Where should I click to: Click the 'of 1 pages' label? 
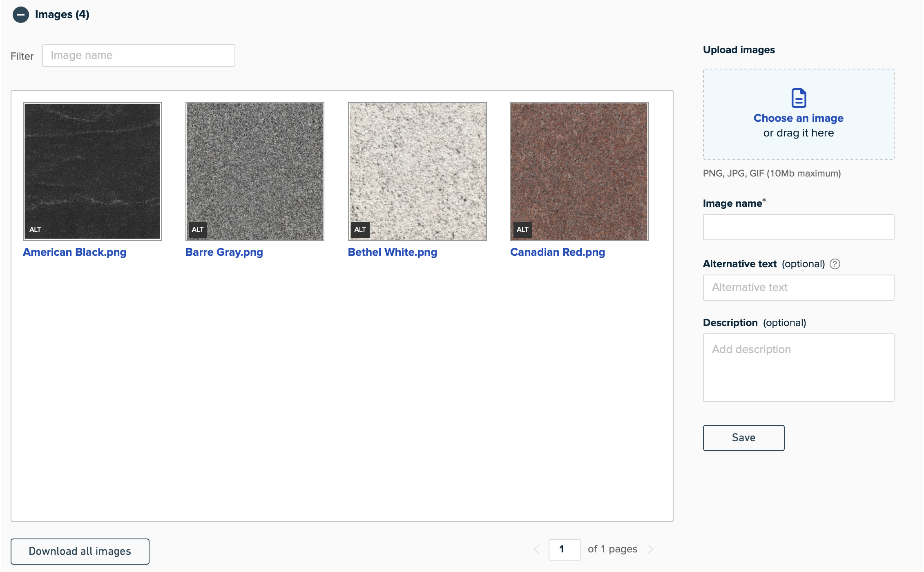(612, 549)
